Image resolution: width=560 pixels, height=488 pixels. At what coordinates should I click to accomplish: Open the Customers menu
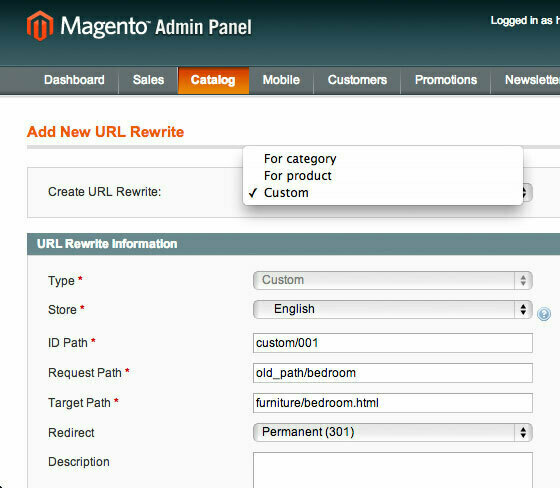(357, 80)
